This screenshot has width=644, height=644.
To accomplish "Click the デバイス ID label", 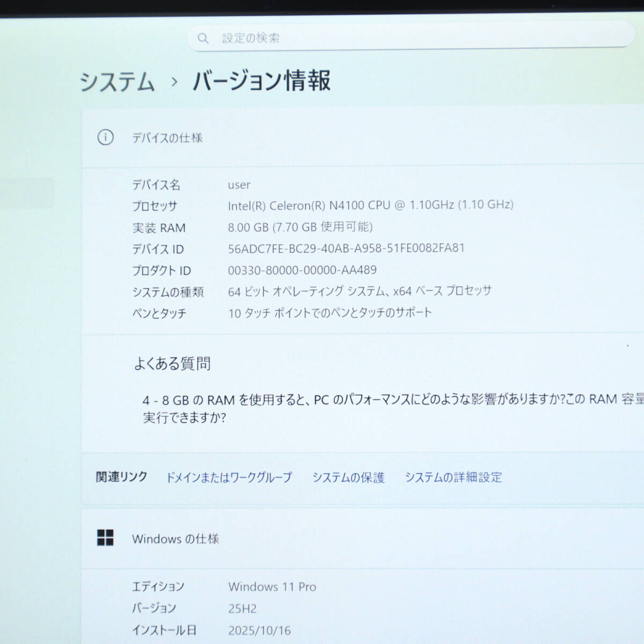I will (158, 249).
